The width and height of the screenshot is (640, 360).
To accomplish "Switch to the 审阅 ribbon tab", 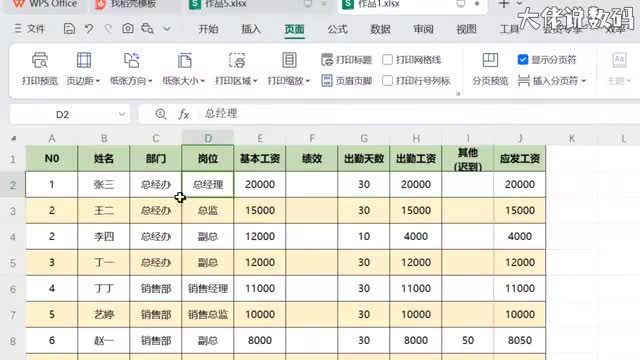I will (423, 29).
